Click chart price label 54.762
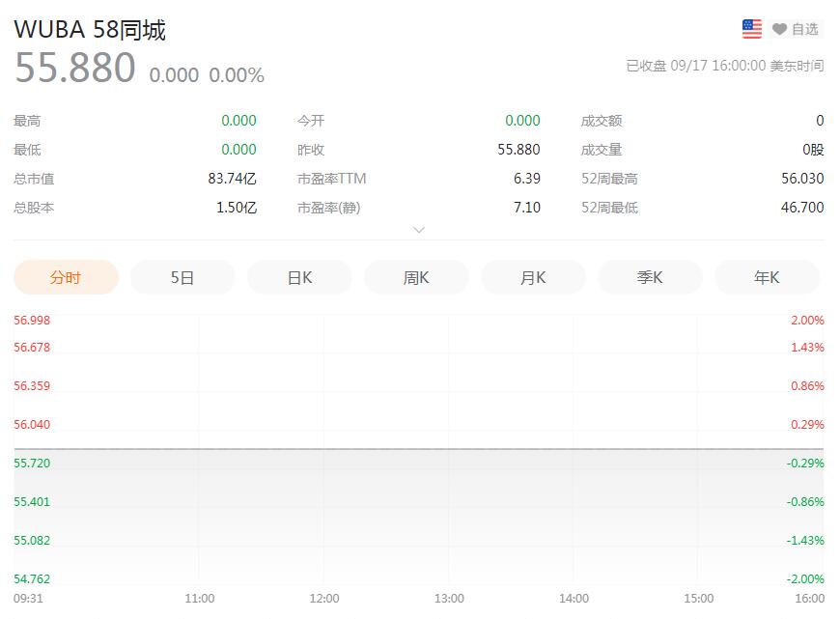The image size is (840, 619). (32, 578)
